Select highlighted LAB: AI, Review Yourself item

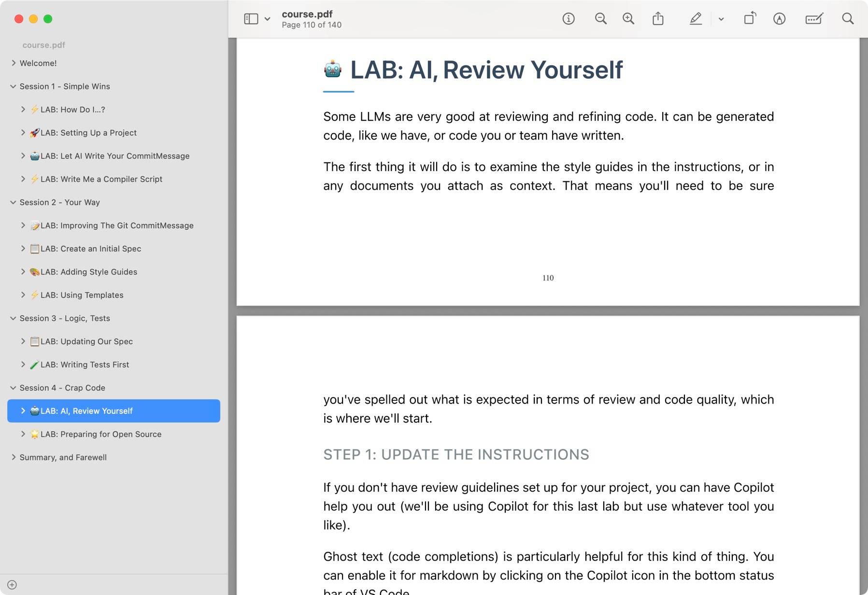click(114, 411)
